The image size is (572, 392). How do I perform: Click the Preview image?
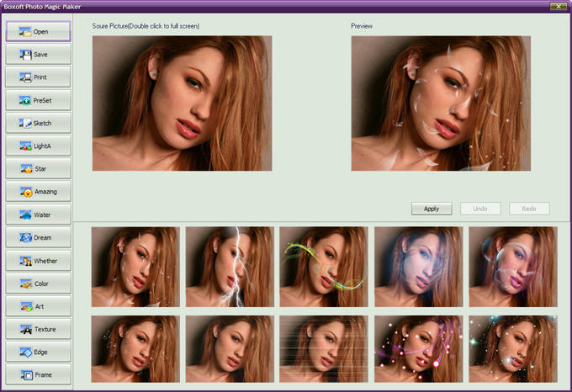441,103
